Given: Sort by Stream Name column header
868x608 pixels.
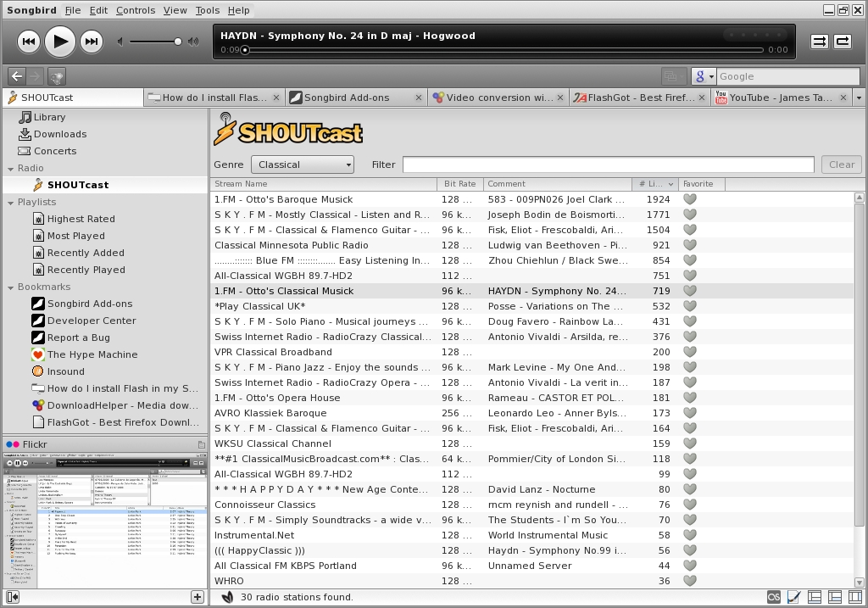Looking at the screenshot, I should coord(323,184).
